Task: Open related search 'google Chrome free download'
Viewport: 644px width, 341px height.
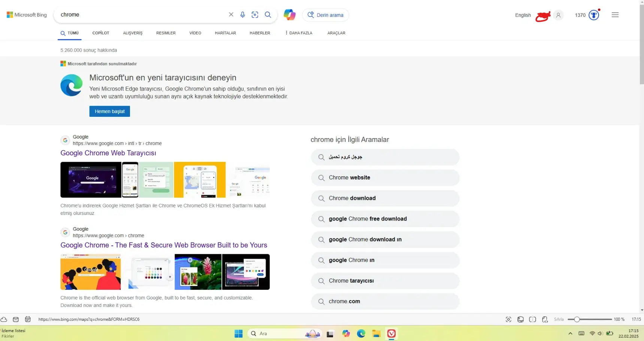Action: (x=385, y=219)
